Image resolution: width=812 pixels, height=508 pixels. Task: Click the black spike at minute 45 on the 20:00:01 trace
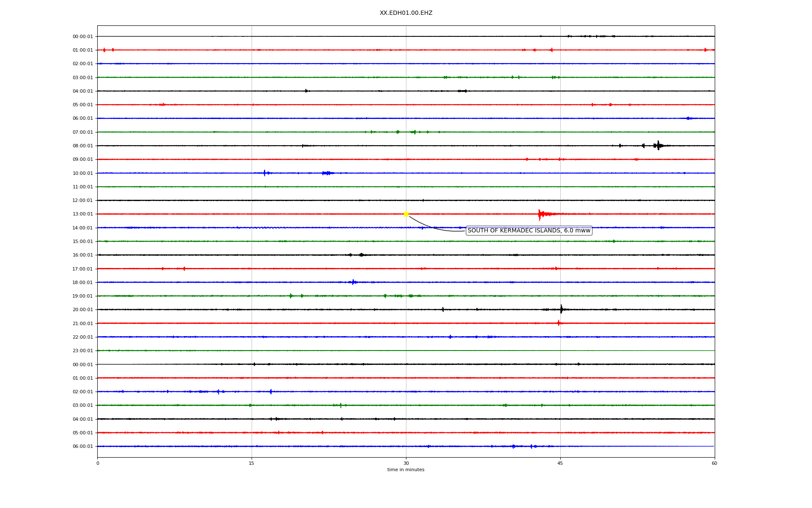click(561, 309)
